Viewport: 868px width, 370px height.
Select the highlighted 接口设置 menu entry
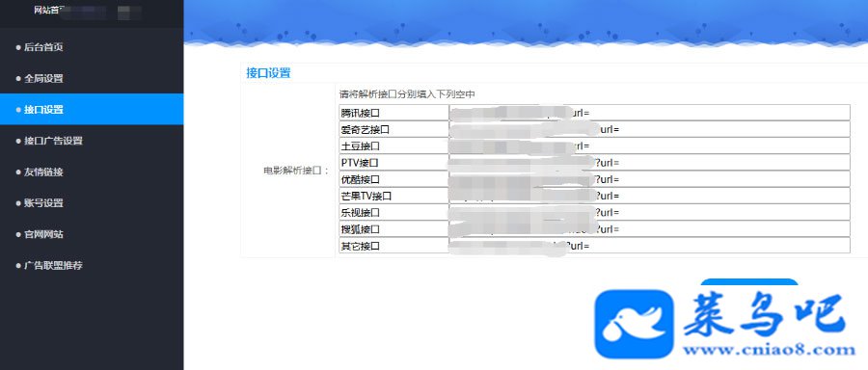[x=92, y=110]
